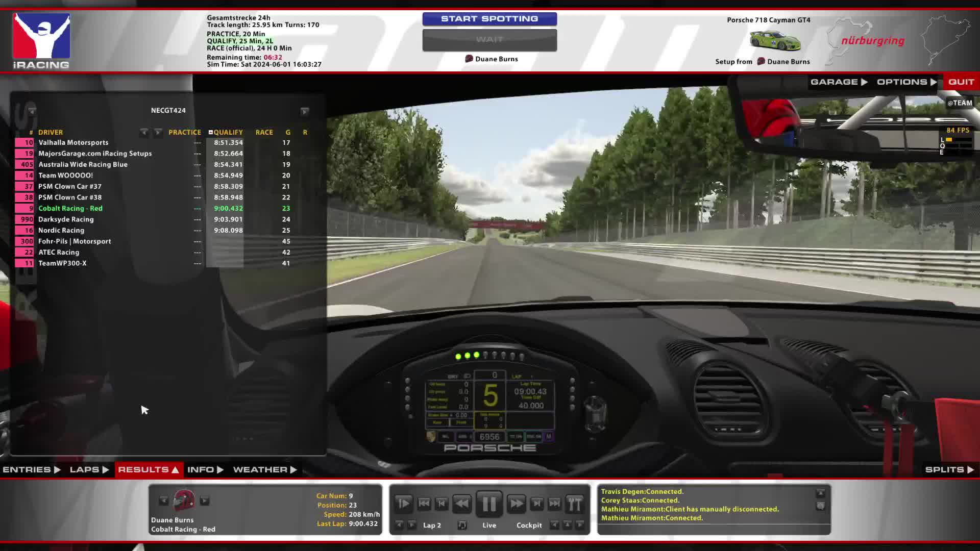The height and width of the screenshot is (551, 980).
Task: Pause the replay with the pause button
Action: click(x=489, y=504)
